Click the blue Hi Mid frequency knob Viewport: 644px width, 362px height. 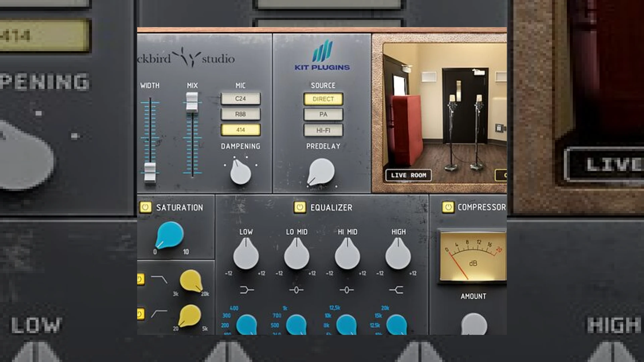(346, 324)
